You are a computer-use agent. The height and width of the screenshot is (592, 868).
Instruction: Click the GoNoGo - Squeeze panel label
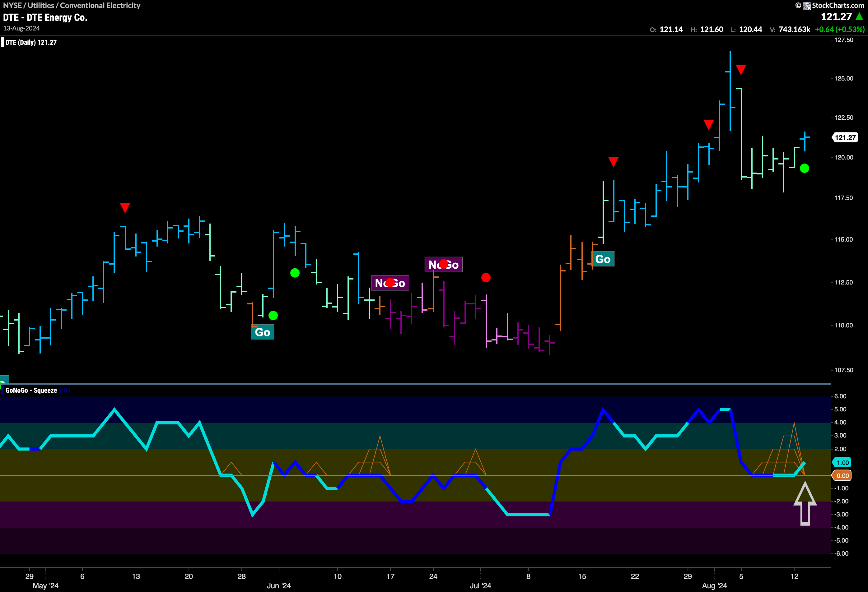tap(31, 391)
